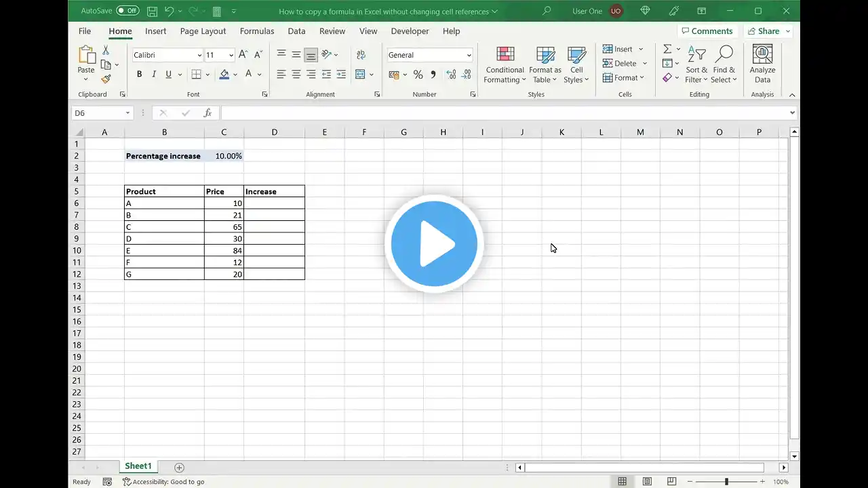Viewport: 868px width, 488px height.
Task: Click the Comma Style icon
Action: (x=433, y=75)
